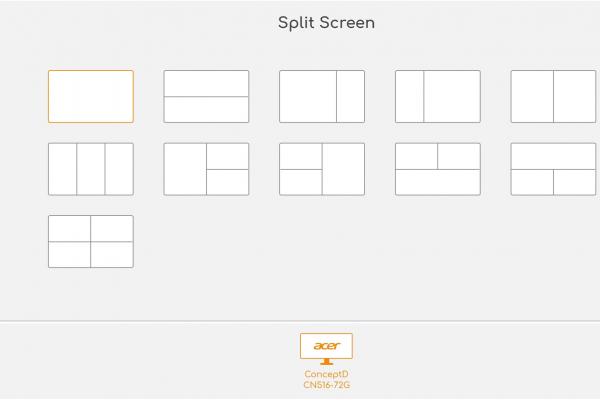The height and width of the screenshot is (400, 600).
Task: Click the acer monitor icon
Action: (326, 349)
